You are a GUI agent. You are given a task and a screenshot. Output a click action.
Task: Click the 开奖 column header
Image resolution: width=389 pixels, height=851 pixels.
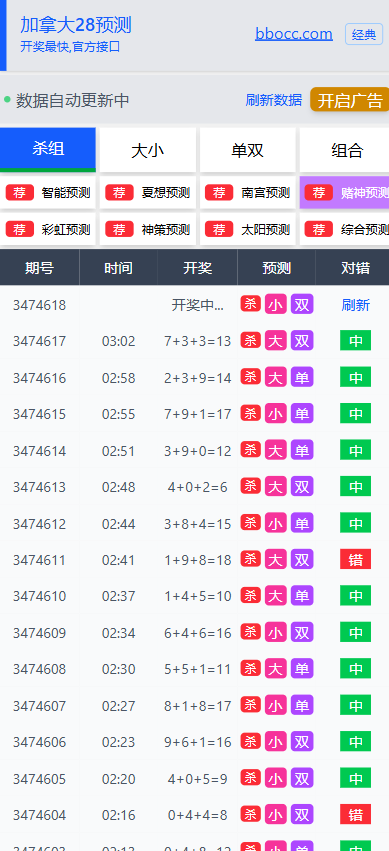coord(197,268)
